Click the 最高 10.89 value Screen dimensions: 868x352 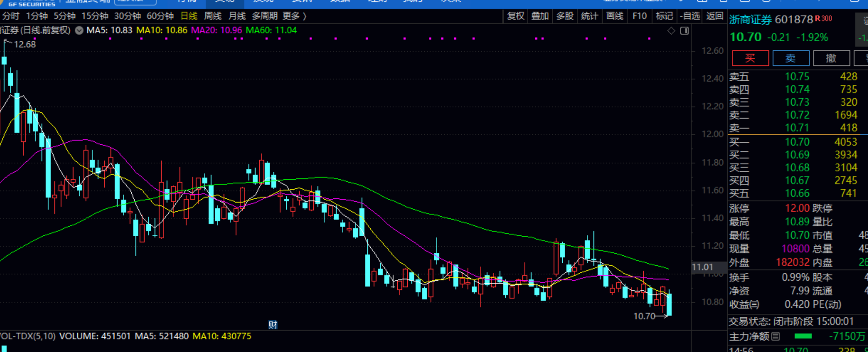(797, 222)
